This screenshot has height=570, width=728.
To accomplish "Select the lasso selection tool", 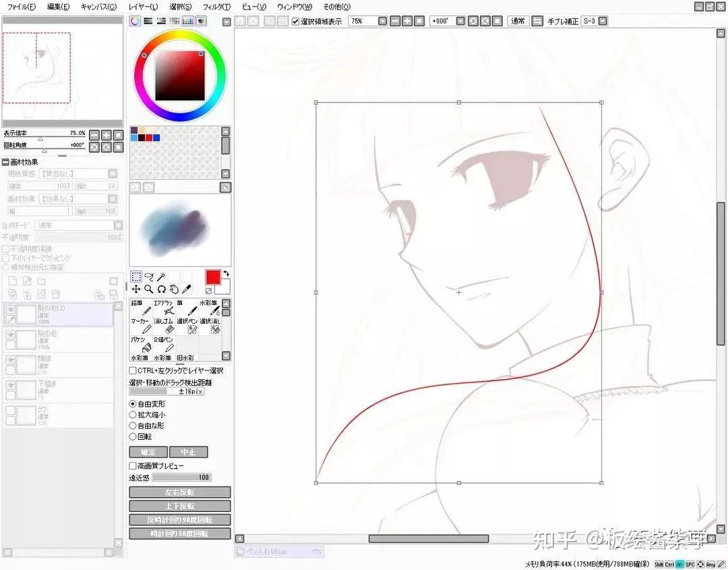I will pyautogui.click(x=148, y=277).
